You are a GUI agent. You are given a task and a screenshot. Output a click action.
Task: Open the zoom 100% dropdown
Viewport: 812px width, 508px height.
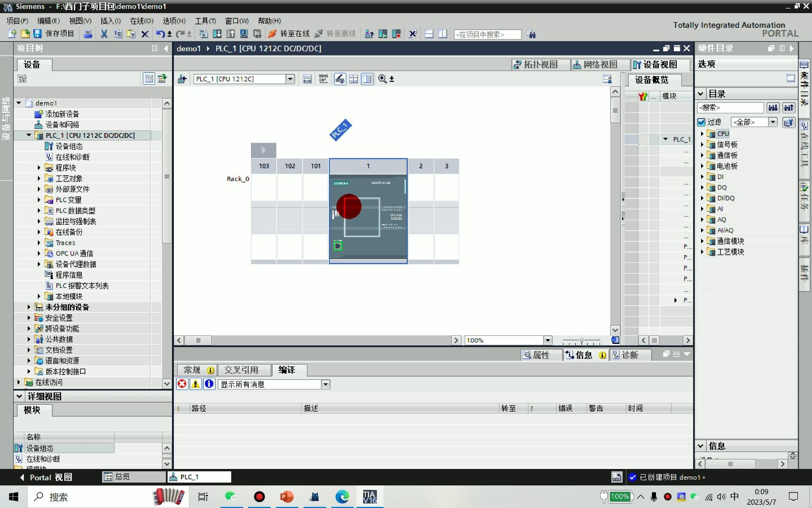[x=547, y=340]
